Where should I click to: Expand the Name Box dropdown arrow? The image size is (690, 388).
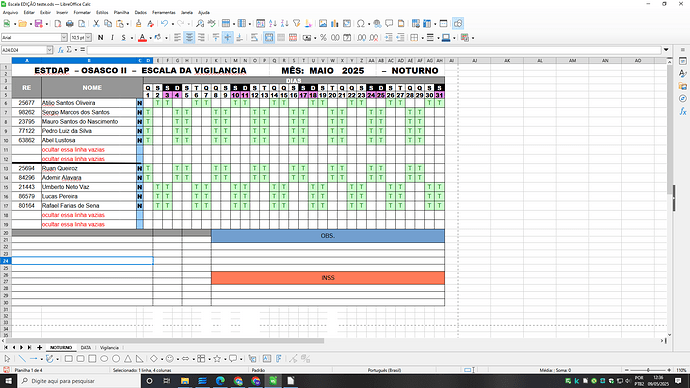49,50
